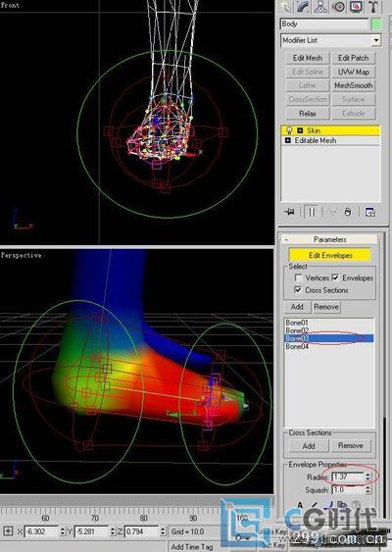The width and height of the screenshot is (392, 552).
Task: Click the Make Unique icon
Action: [x=332, y=212]
